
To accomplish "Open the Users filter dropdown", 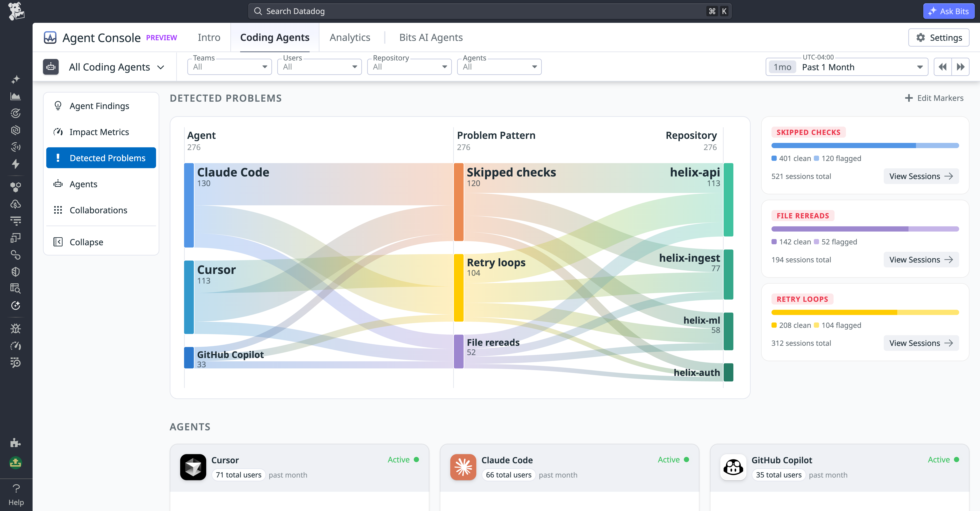I will click(320, 67).
